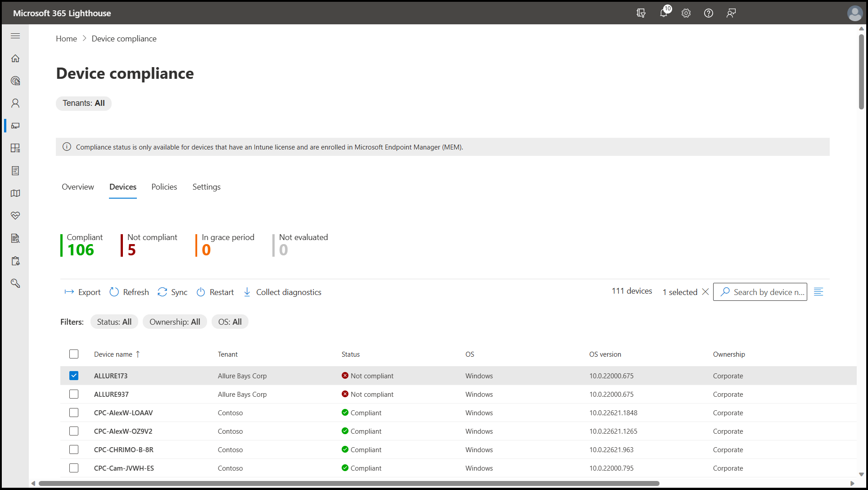Switch to the Policies tab
868x490 pixels.
(164, 187)
